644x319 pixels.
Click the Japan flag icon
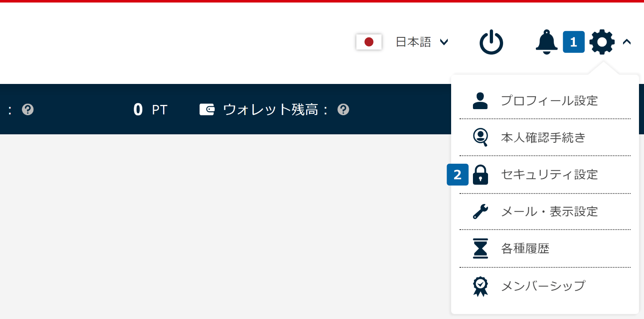(369, 42)
